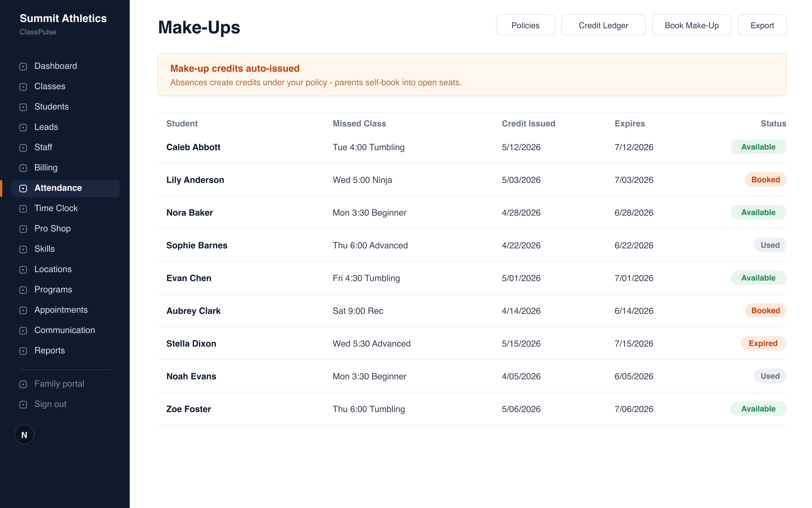Image resolution: width=812 pixels, height=508 pixels.
Task: Click the 4/28/2026 credit issued date
Action: 521,213
